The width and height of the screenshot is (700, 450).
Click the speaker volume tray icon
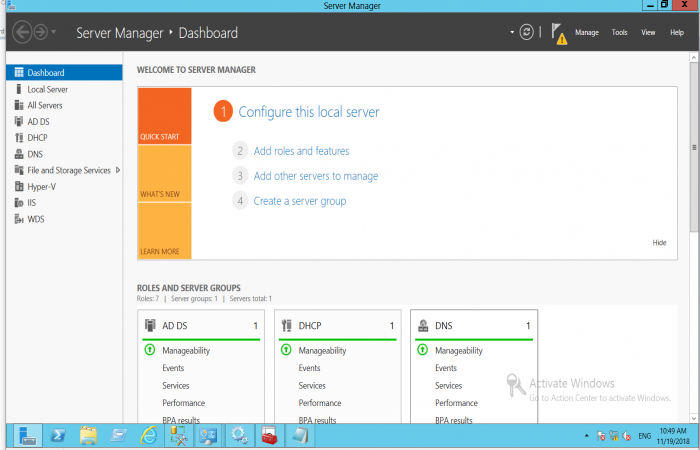(627, 436)
